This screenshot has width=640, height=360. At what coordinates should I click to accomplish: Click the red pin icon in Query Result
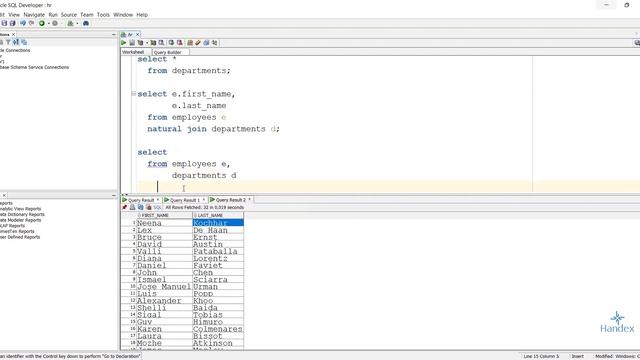click(124, 207)
